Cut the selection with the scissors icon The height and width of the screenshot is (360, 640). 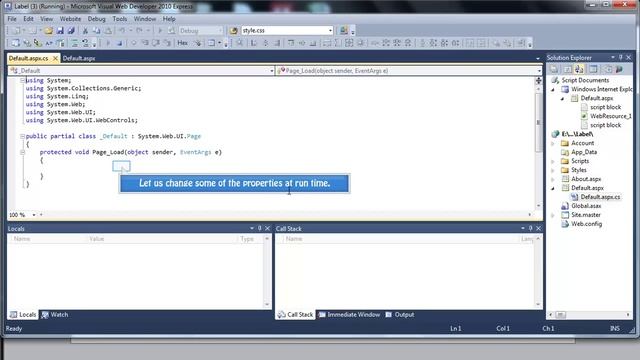(x=85, y=31)
